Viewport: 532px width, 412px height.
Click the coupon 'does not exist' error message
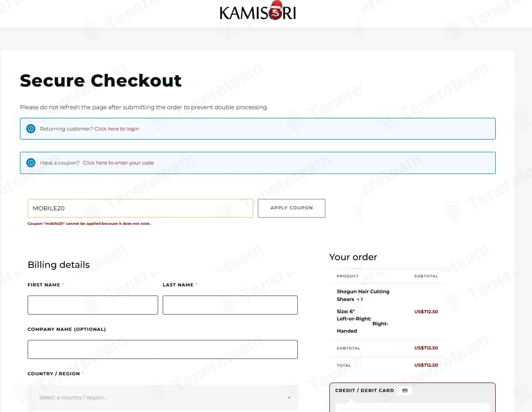coord(89,223)
